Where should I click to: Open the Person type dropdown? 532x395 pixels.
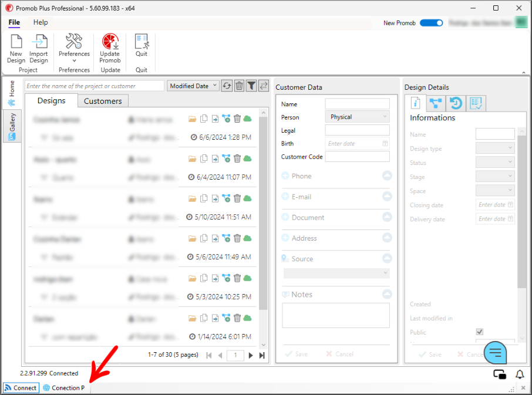[357, 117]
